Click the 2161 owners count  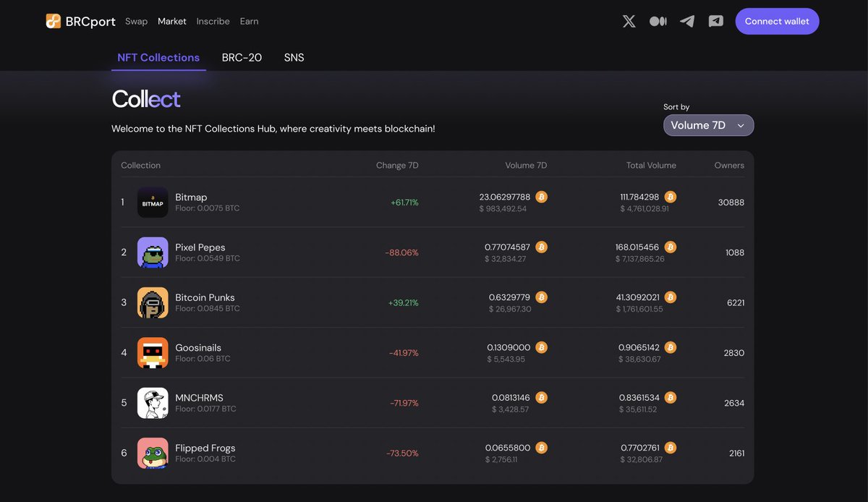pos(736,453)
